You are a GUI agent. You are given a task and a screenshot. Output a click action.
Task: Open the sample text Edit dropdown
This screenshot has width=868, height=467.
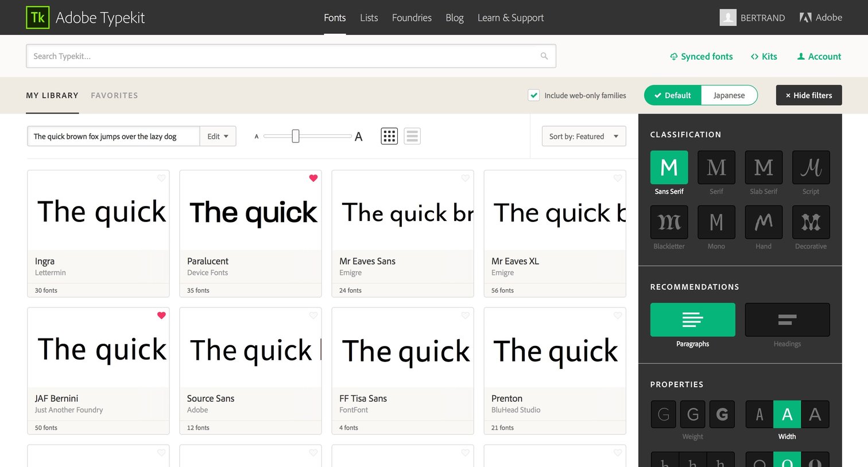(x=218, y=136)
